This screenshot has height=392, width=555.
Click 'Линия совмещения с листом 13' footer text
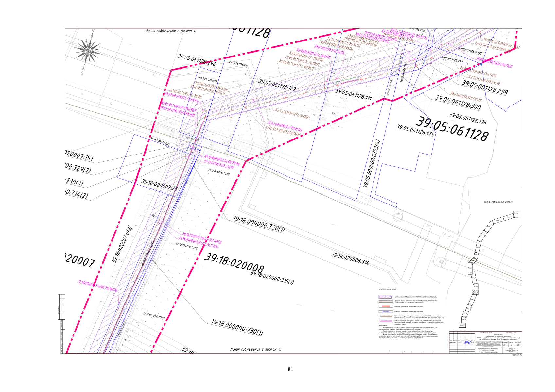(255, 349)
